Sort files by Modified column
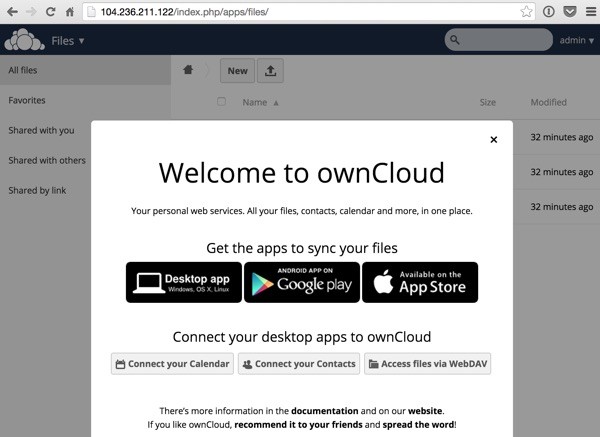The height and width of the screenshot is (437, 600). point(548,102)
